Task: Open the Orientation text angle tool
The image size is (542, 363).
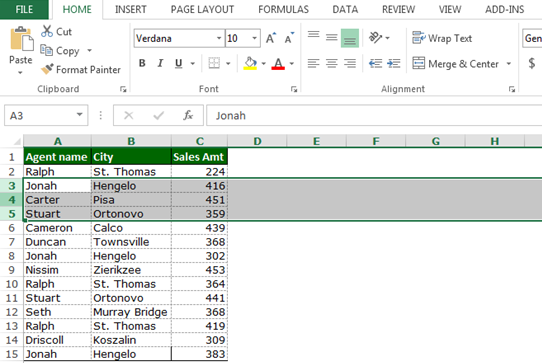Action: coord(376,37)
